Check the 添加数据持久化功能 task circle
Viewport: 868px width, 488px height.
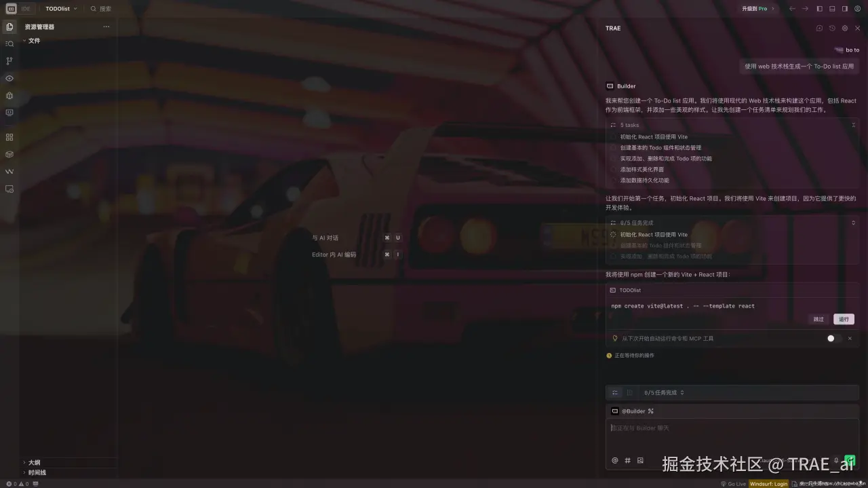pos(614,180)
